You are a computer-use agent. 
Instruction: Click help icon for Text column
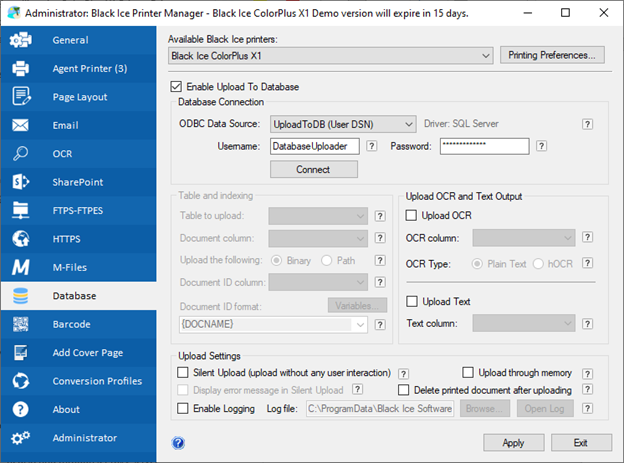click(x=587, y=324)
